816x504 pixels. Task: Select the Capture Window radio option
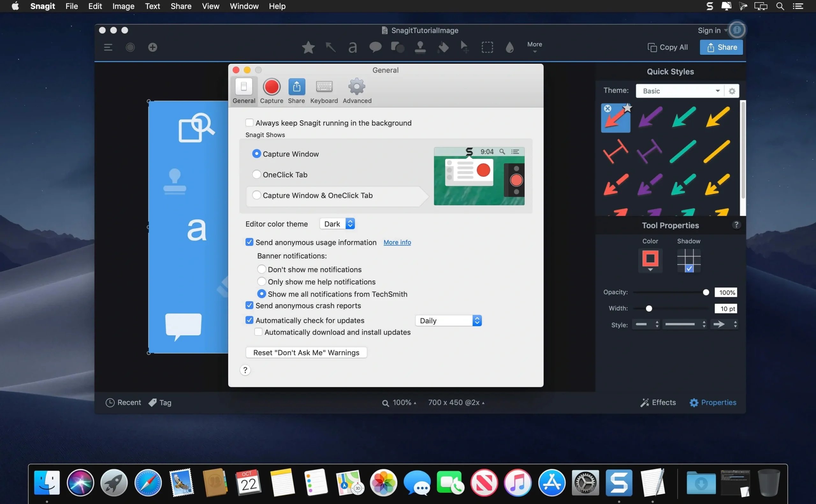point(256,154)
